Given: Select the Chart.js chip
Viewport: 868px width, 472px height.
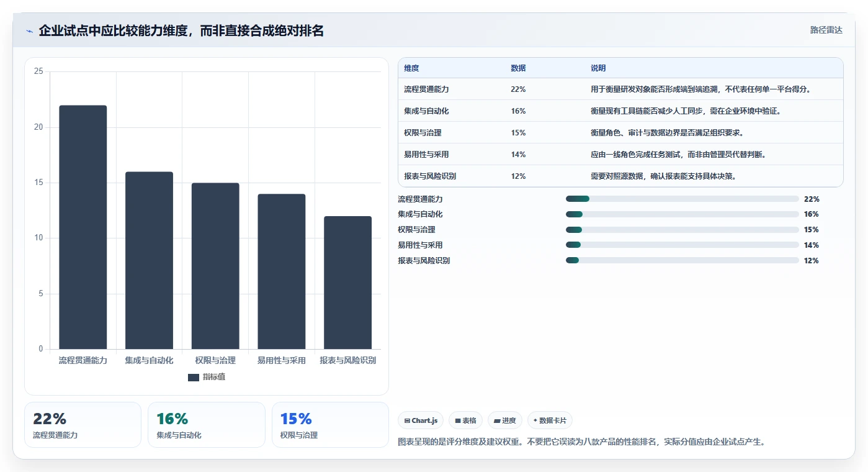Looking at the screenshot, I should [x=421, y=420].
